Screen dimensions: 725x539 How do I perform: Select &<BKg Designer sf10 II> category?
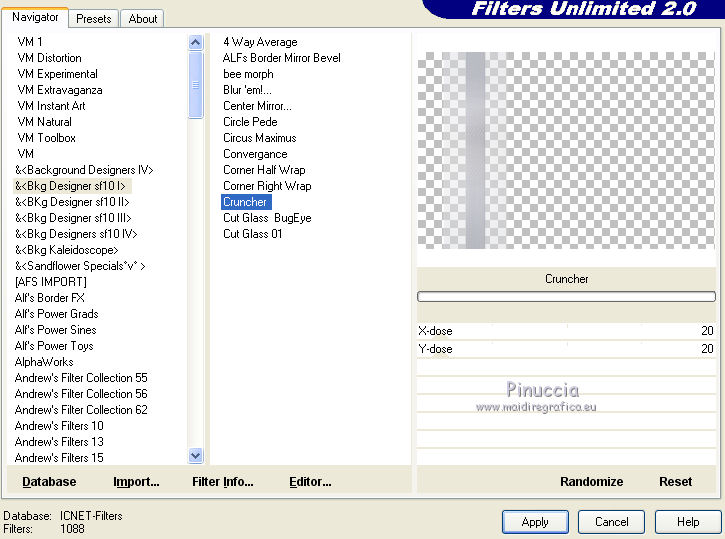72,202
